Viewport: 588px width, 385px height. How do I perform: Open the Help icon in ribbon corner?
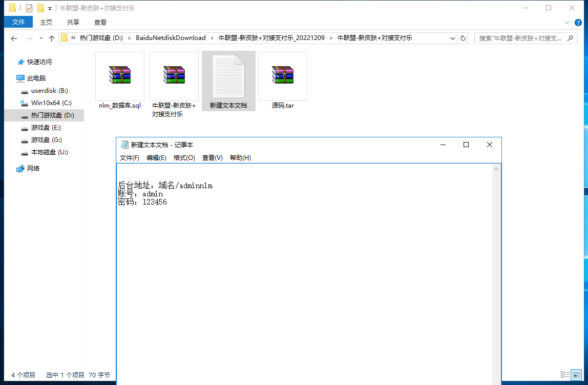pos(579,22)
